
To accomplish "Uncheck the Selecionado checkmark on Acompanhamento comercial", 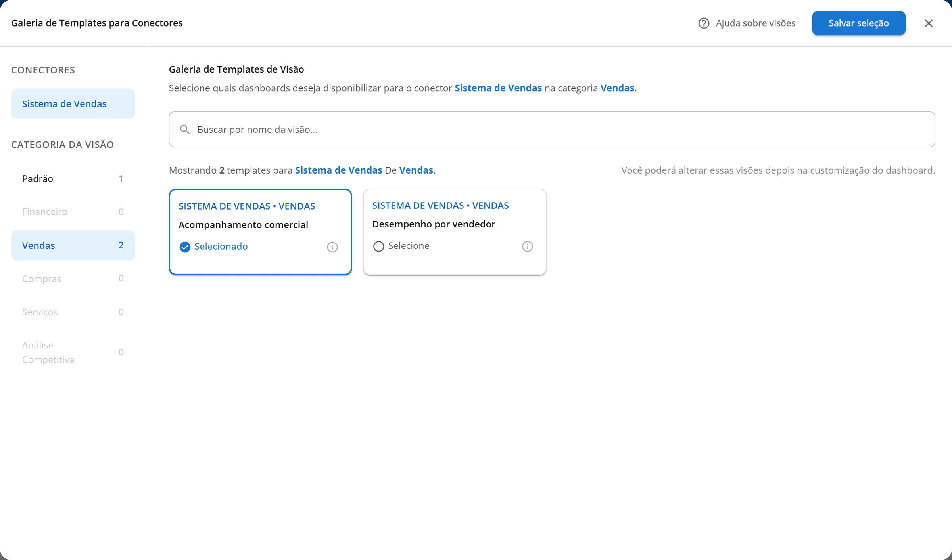I will (x=185, y=247).
